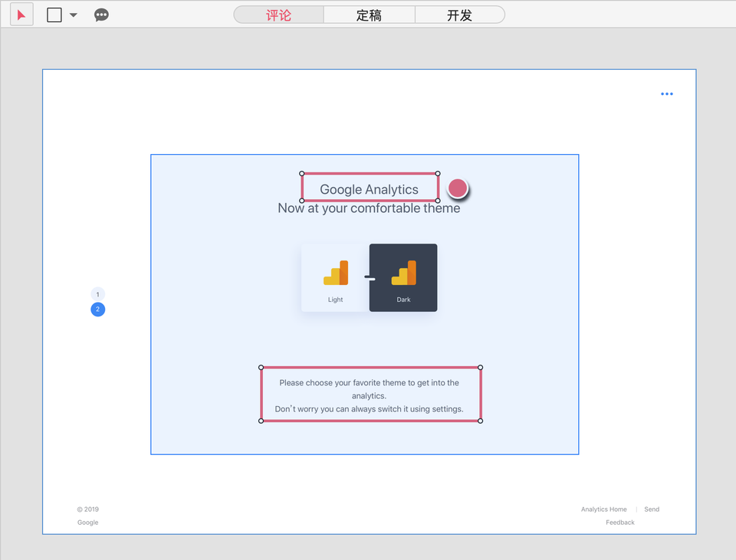Select the red arrow pointer tool
Viewport: 736px width, 560px height.
click(21, 15)
